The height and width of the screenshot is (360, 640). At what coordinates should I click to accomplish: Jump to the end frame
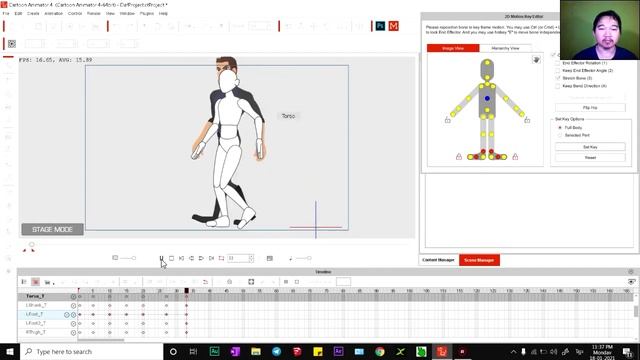(211, 258)
